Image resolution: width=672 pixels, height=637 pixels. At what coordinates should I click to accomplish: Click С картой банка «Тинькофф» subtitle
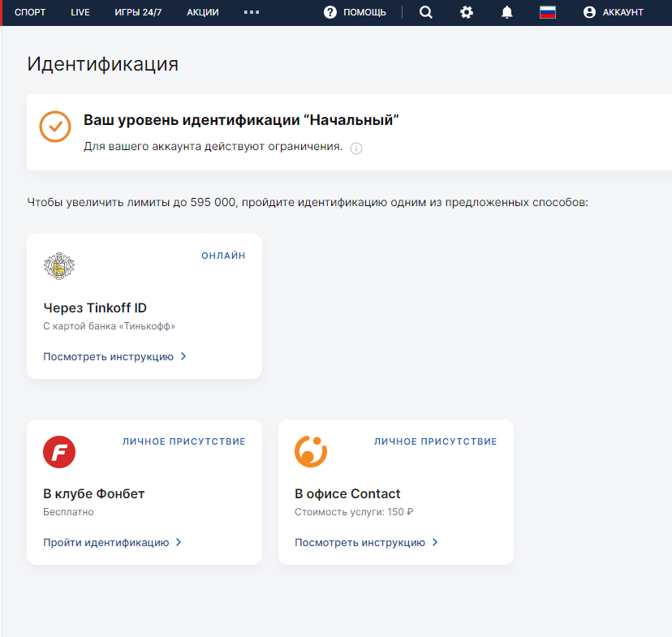coord(110,326)
